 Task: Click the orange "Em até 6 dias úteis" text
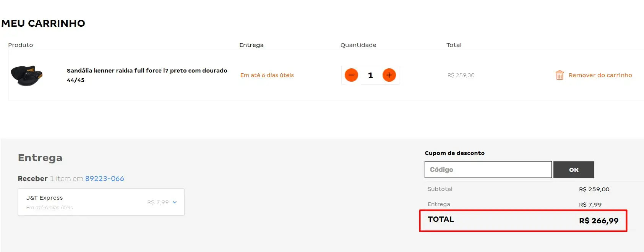(x=267, y=75)
